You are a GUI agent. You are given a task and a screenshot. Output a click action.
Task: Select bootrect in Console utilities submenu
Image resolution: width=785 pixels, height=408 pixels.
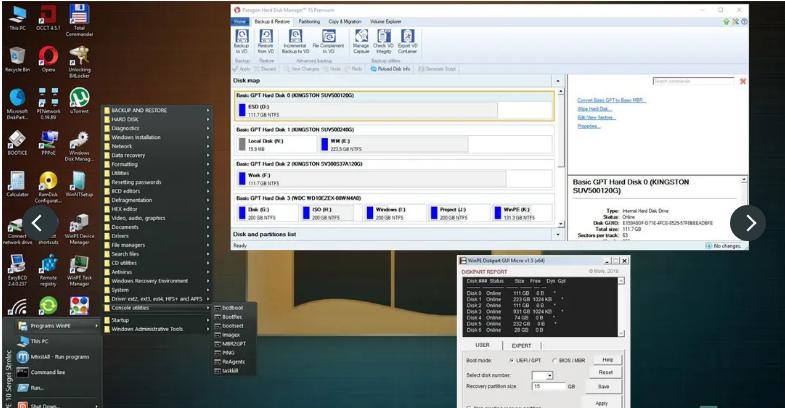click(x=232, y=325)
